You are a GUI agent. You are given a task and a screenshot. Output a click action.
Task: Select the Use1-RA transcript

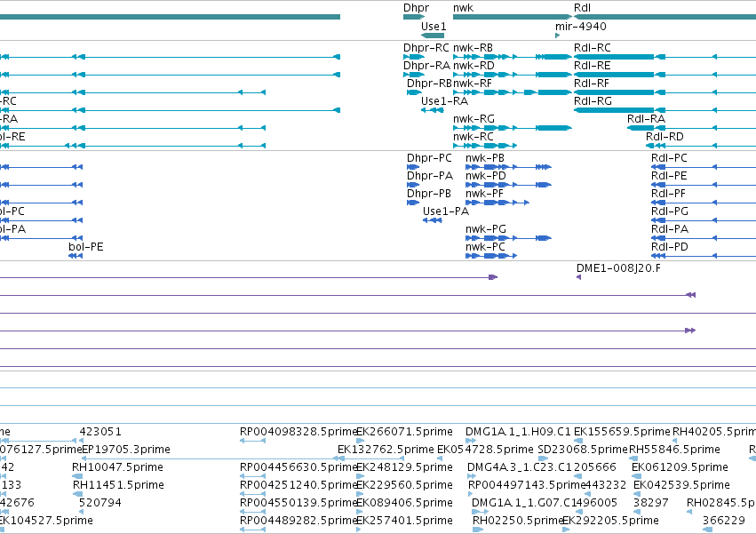433,110
